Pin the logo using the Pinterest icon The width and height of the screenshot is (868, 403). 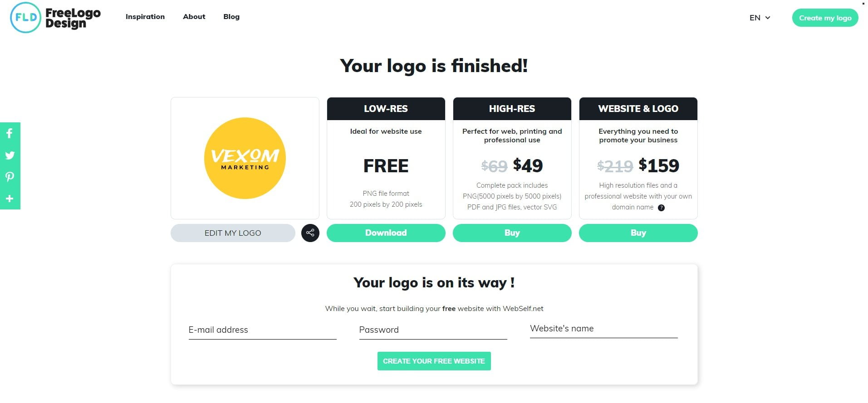10,177
